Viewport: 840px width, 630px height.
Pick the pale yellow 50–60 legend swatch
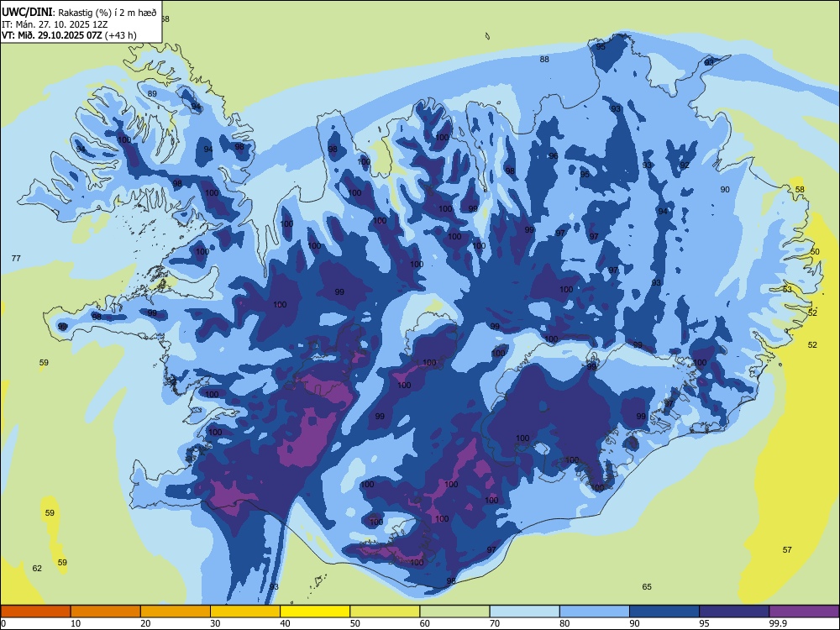[385, 612]
